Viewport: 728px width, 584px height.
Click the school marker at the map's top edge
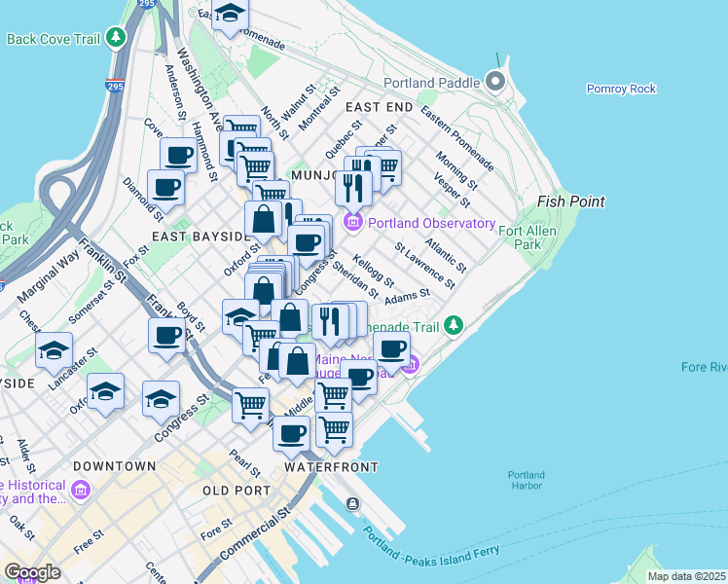click(230, 17)
